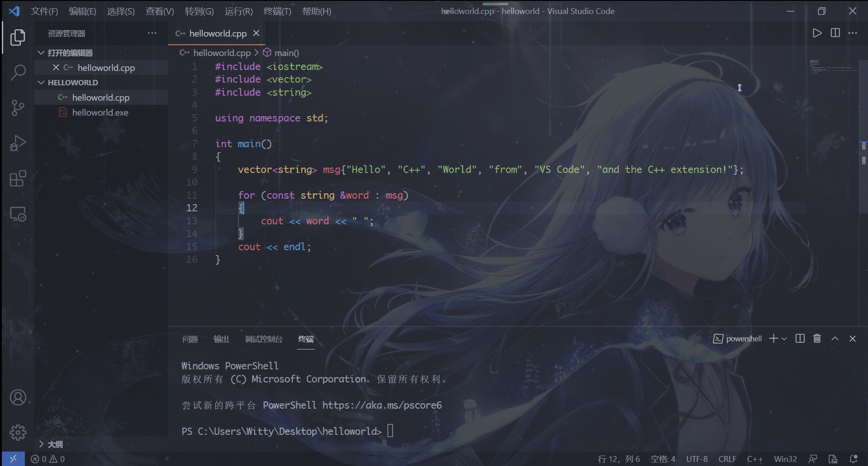Open the Remote Explorer view
Viewport: 868px width, 466px height.
coord(18,214)
